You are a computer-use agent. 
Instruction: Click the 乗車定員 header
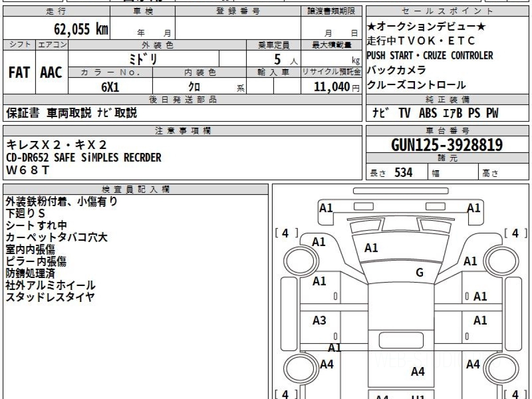[274, 45]
